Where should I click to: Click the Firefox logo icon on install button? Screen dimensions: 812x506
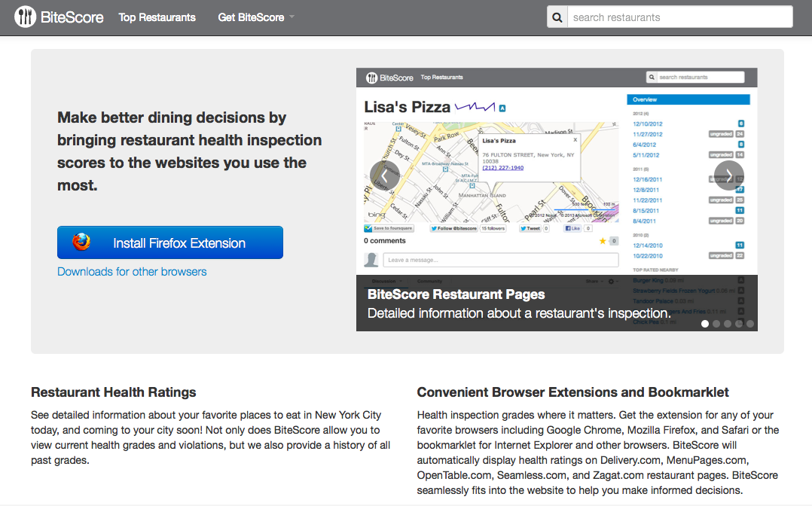pos(81,242)
